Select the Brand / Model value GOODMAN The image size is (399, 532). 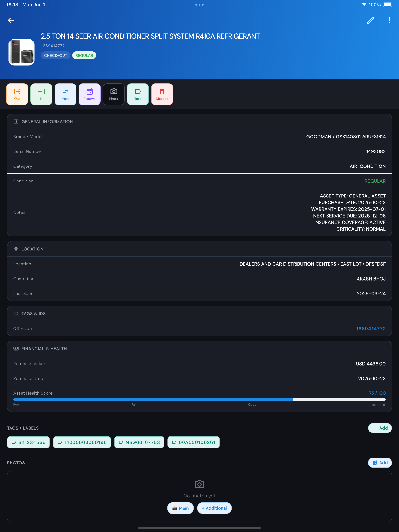point(346,137)
